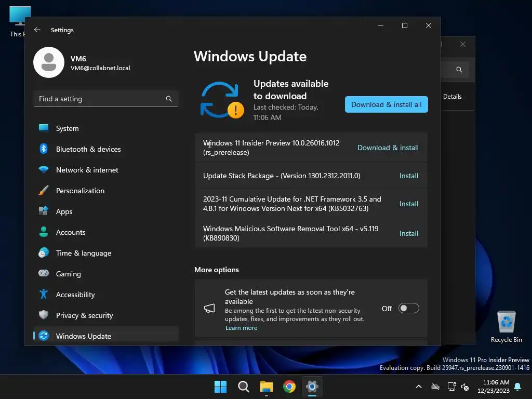This screenshot has width=532, height=399.
Task: Select Time & language in sidebar
Action: (x=106, y=253)
